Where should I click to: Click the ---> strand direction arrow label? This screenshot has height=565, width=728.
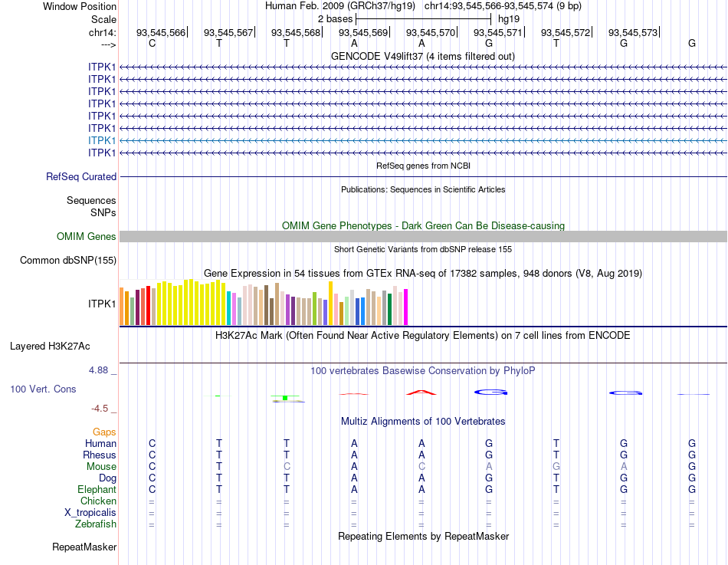click(108, 44)
